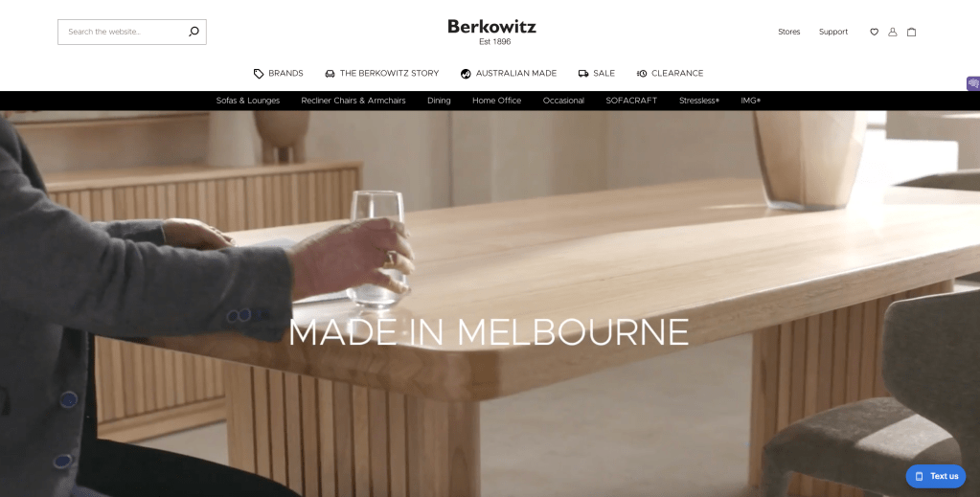Viewport: 980px width, 497px height.
Task: Click the Sale delivery truck icon
Action: pos(583,74)
